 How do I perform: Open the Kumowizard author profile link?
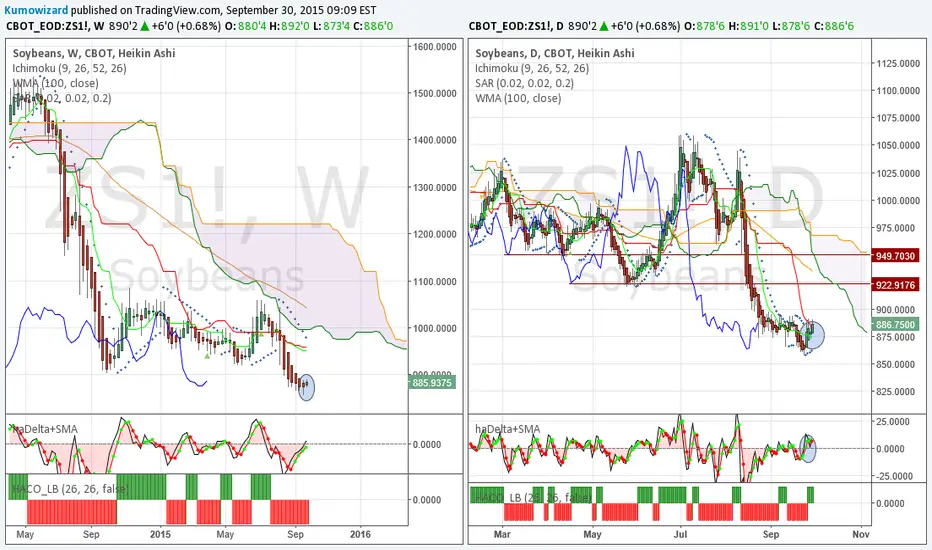(36, 10)
